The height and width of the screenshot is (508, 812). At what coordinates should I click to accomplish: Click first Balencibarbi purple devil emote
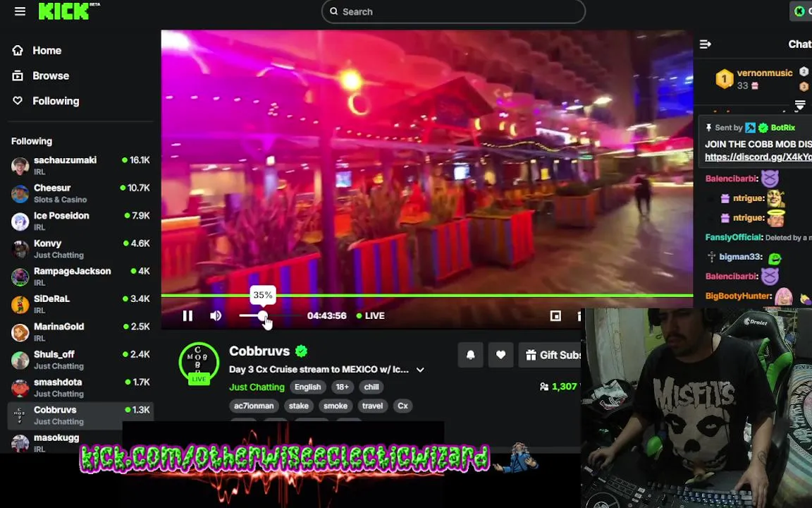click(x=770, y=179)
